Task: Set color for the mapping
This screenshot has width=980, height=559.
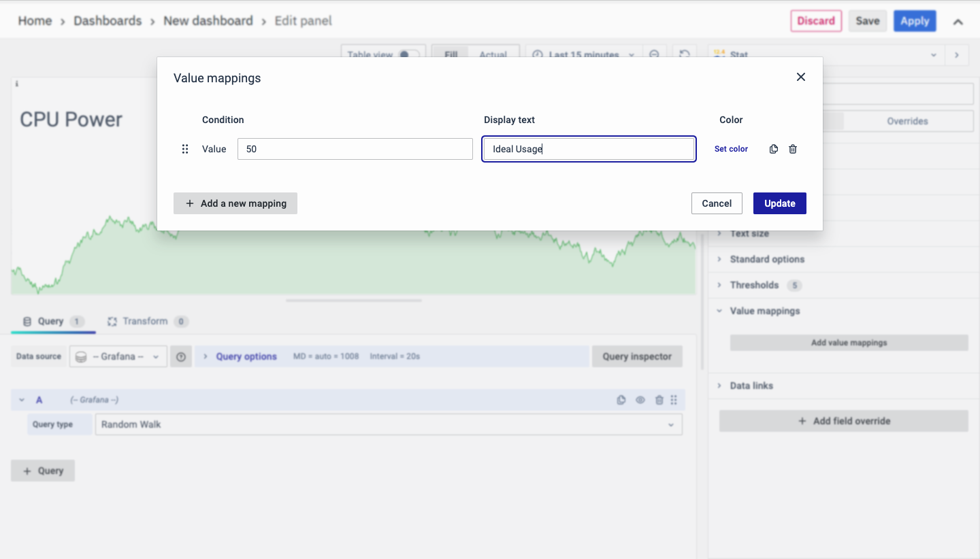Action: 731,149
